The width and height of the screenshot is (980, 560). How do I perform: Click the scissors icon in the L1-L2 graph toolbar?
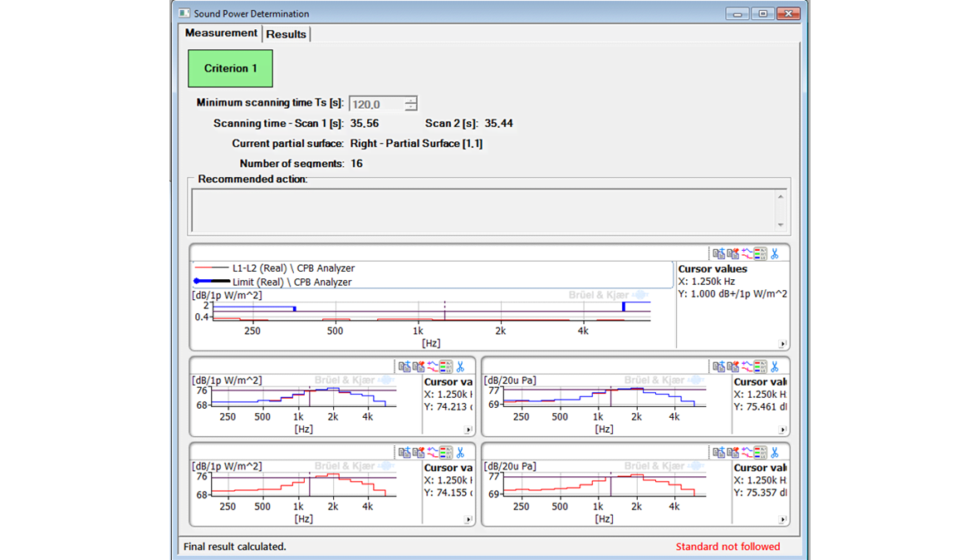coord(775,253)
